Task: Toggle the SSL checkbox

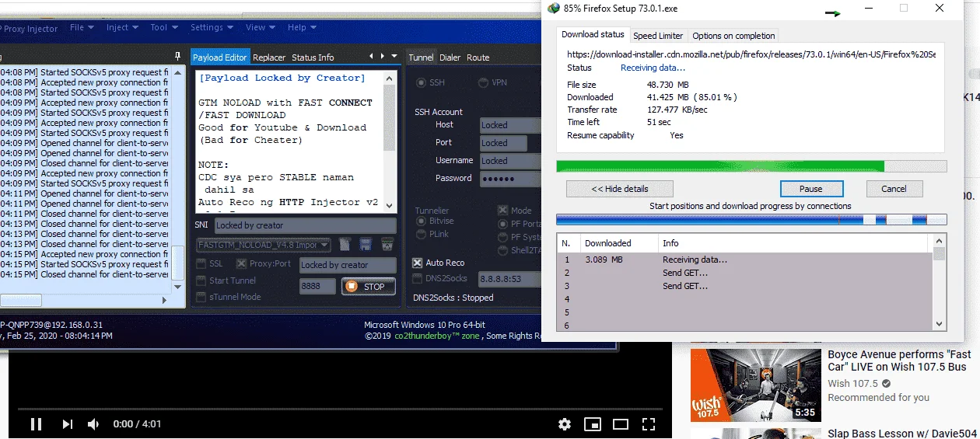Action: pos(201,263)
